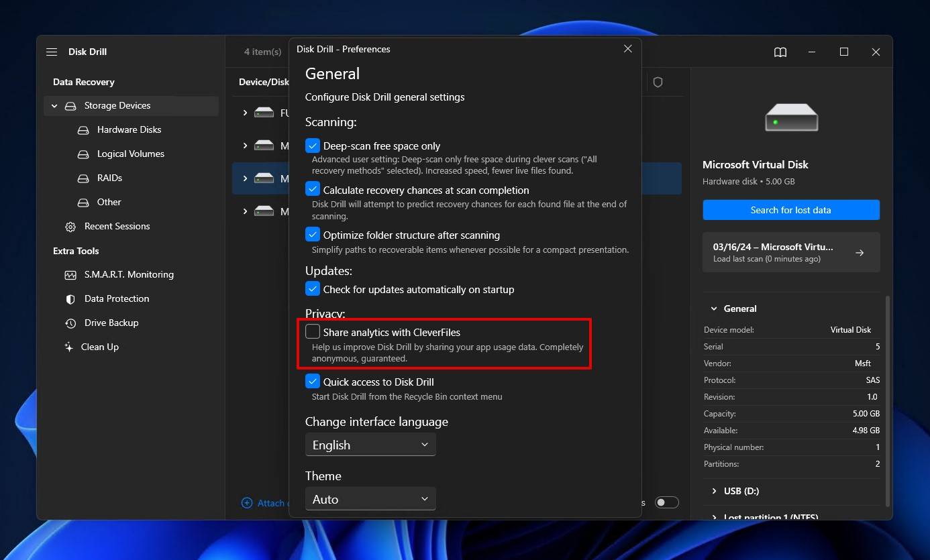Click the large virtual disk image

tap(792, 117)
